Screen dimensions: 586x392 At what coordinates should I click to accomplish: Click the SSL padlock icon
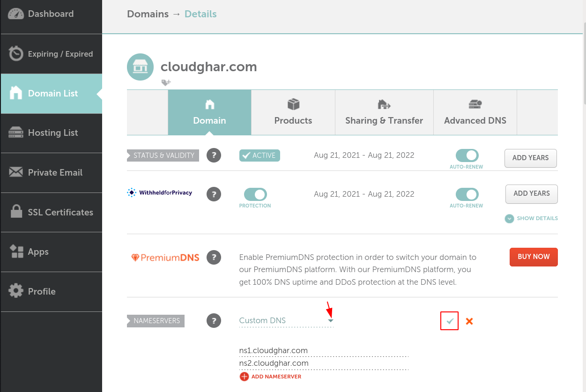[x=16, y=212]
